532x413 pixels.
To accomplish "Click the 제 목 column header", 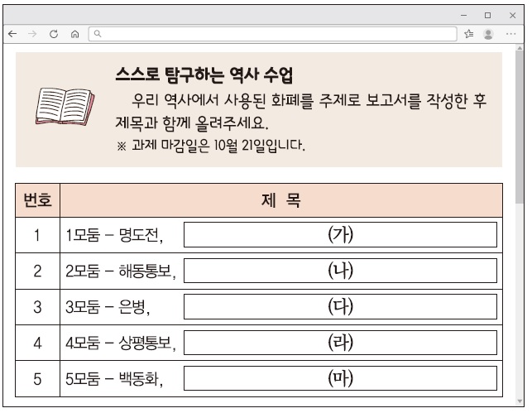I will [x=280, y=199].
